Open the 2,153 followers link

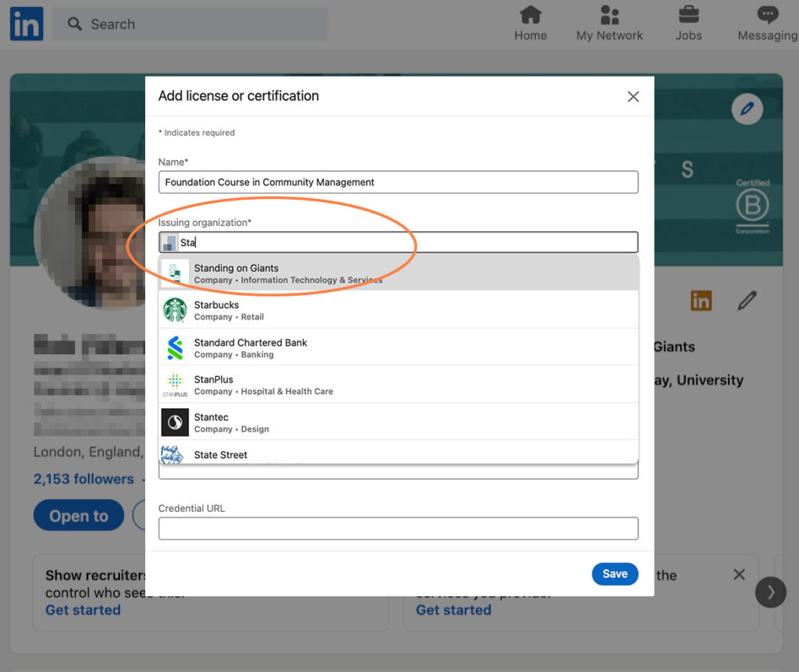tap(83, 479)
